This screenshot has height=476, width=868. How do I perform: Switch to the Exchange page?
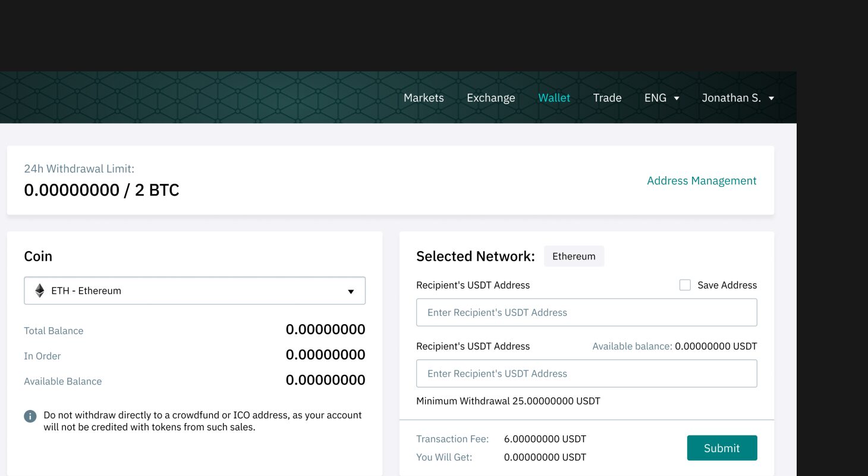[x=490, y=98]
